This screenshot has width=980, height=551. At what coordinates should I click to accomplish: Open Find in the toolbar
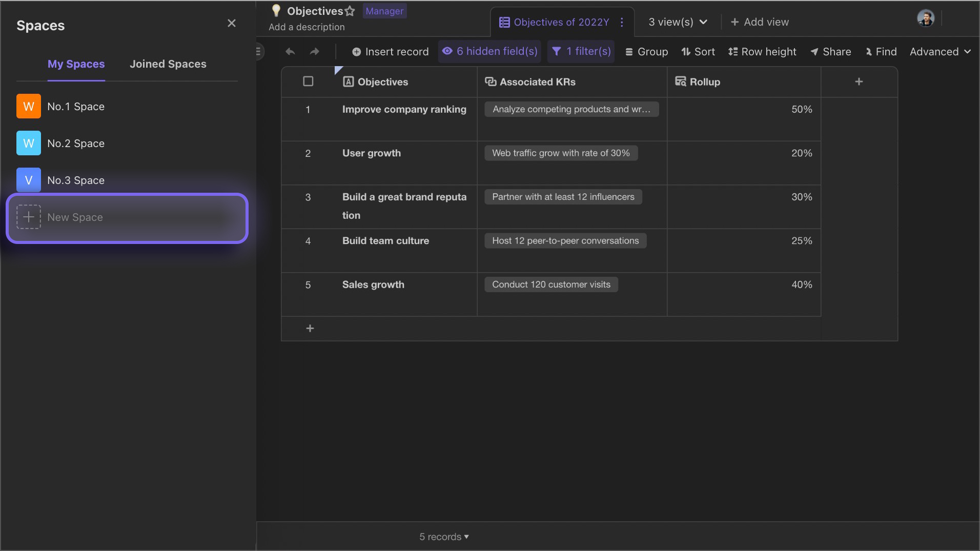881,52
